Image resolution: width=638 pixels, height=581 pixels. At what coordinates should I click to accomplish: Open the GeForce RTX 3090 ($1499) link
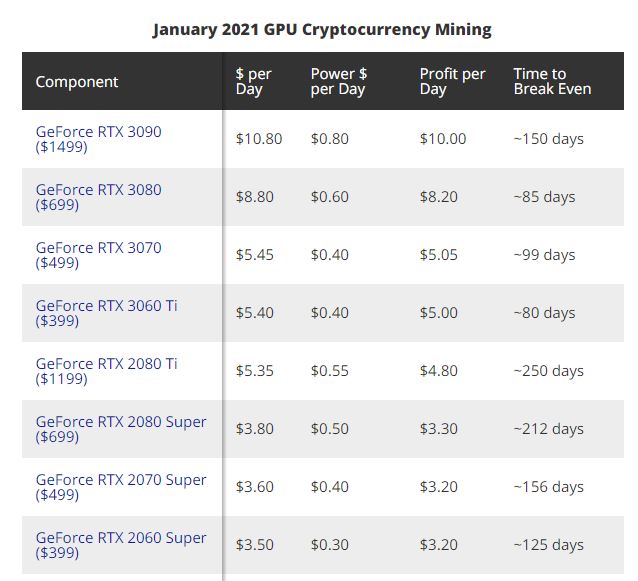(98, 139)
